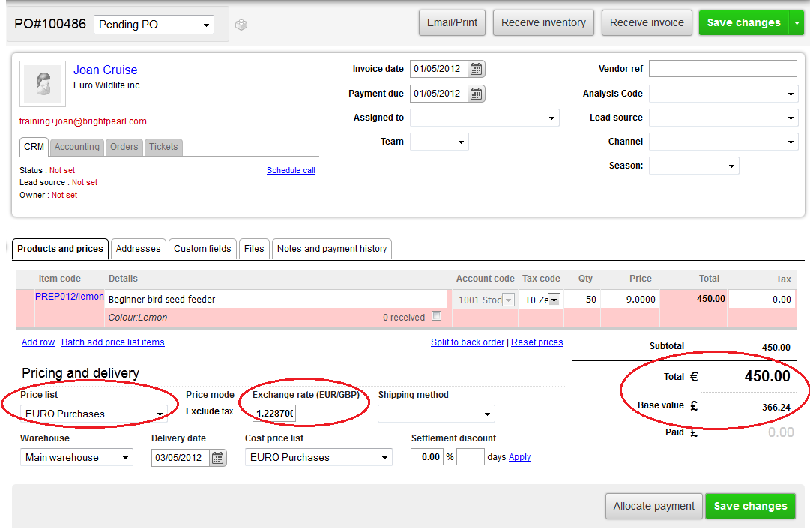This screenshot has height=532, width=810.
Task: Click the Settlement discount percent field
Action: coord(427,457)
